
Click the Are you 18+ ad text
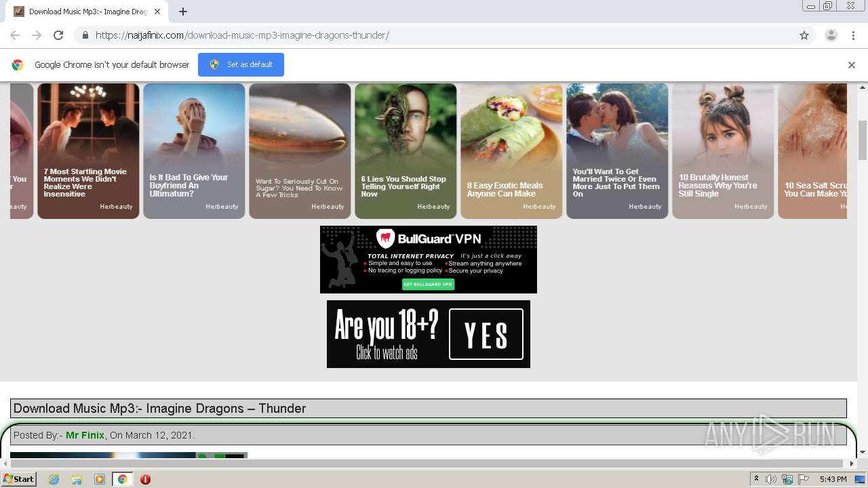[x=387, y=326]
